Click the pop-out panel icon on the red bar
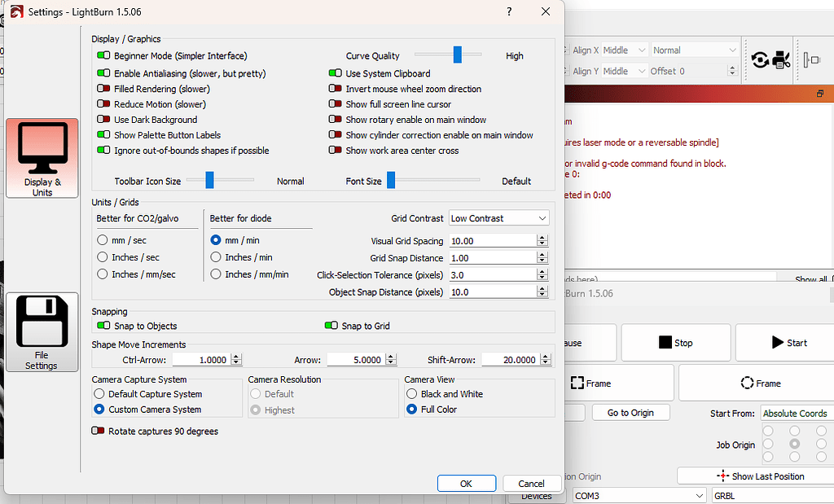The height and width of the screenshot is (504, 834). (x=821, y=94)
